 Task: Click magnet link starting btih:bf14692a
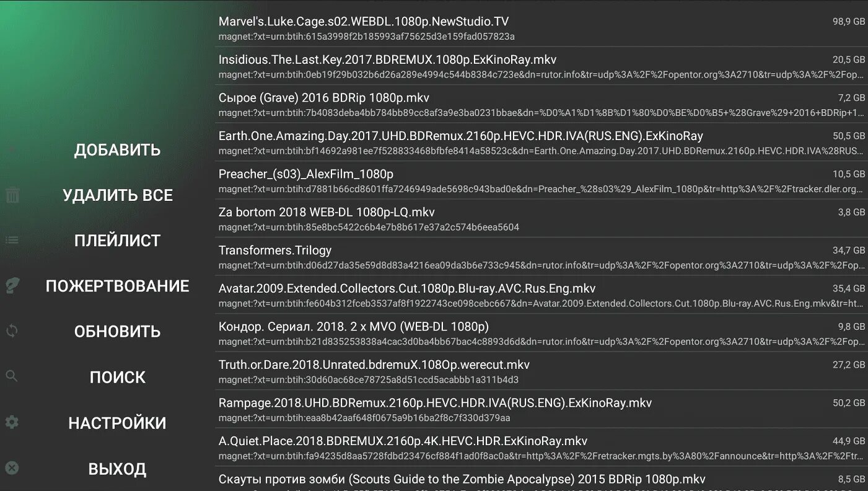[x=541, y=151]
